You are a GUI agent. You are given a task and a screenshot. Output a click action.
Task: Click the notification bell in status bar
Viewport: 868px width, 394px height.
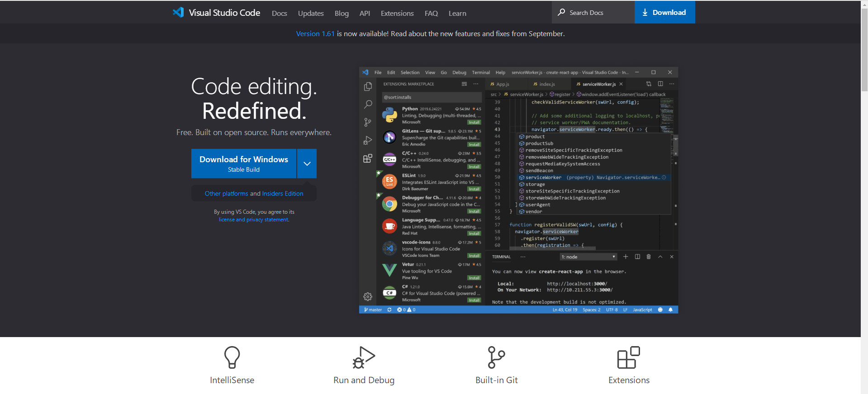click(671, 310)
